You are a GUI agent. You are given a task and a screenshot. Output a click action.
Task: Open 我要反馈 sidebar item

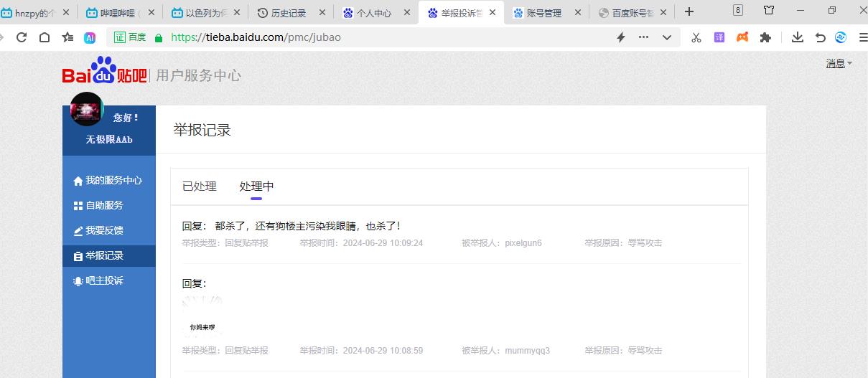click(104, 231)
